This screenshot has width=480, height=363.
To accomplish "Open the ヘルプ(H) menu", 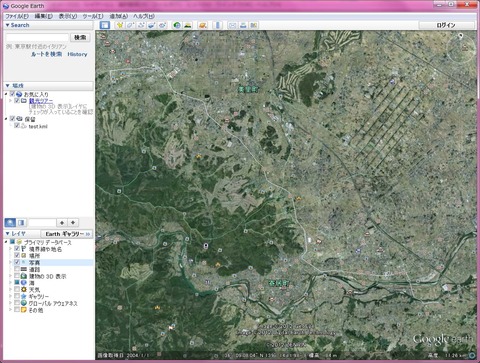I will point(144,16).
